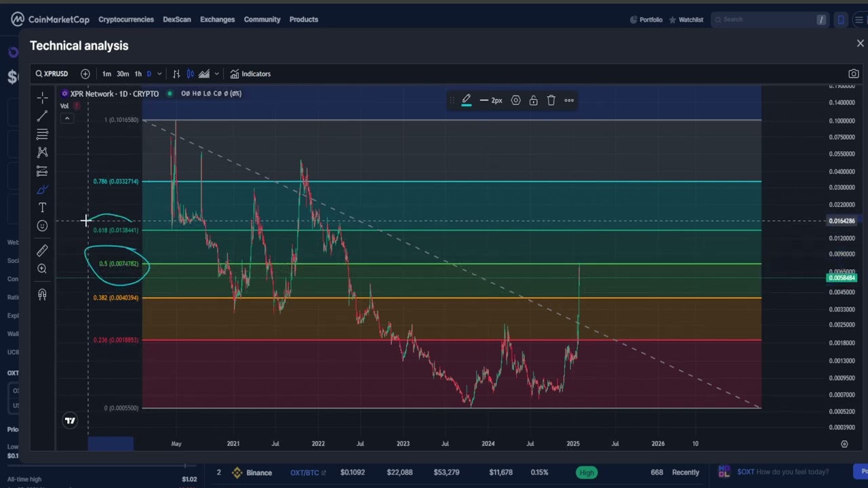Click the 2025 label on time axis
Image resolution: width=868 pixels, height=488 pixels.
pyautogui.click(x=573, y=444)
